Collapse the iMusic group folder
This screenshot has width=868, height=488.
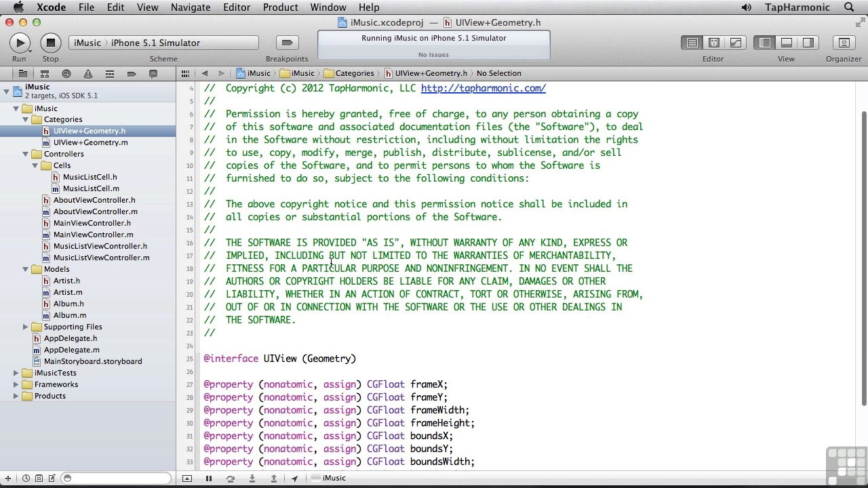coord(16,108)
